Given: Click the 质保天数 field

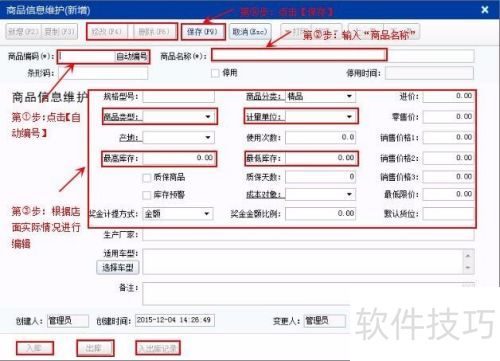Looking at the screenshot, I should coord(320,177).
